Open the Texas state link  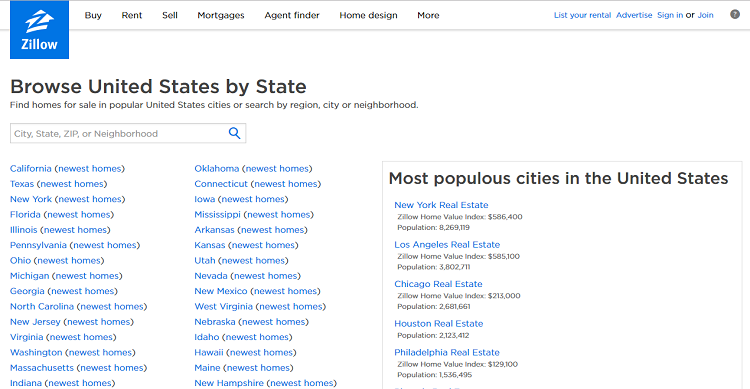(x=22, y=184)
